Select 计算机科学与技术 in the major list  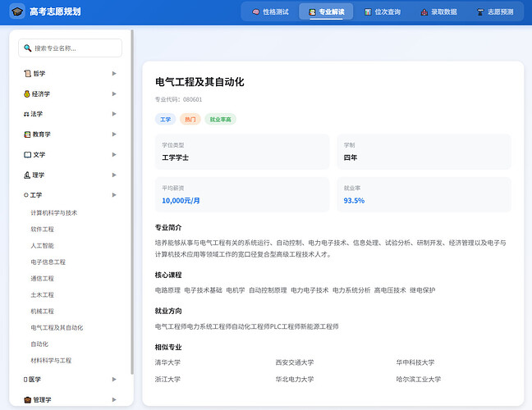click(x=54, y=213)
